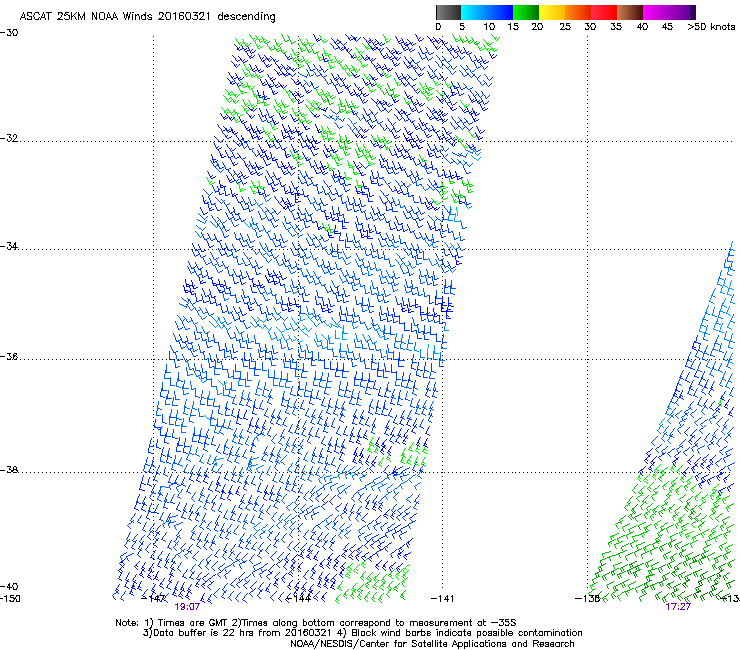Click the -141 longitude axis label
Viewport: 740px width, 650px height.
coord(443,599)
